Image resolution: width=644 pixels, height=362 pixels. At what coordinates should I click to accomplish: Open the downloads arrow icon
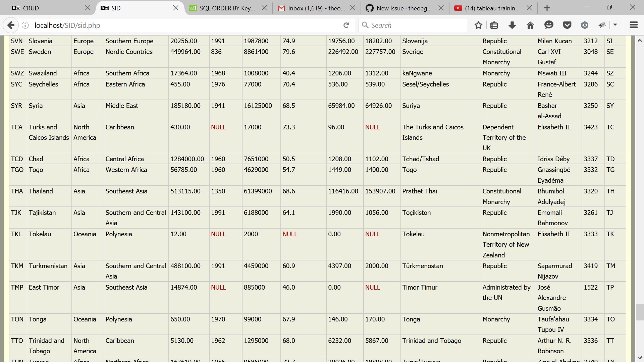tap(512, 25)
